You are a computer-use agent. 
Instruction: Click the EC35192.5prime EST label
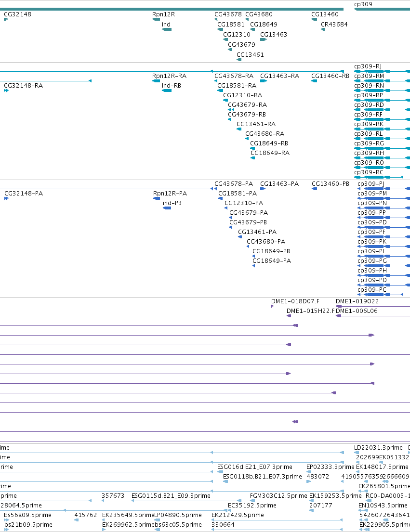tap(252, 506)
